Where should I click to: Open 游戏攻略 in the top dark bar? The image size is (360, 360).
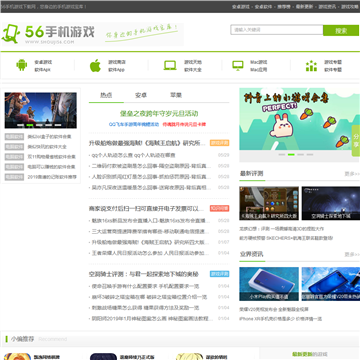(350, 7)
